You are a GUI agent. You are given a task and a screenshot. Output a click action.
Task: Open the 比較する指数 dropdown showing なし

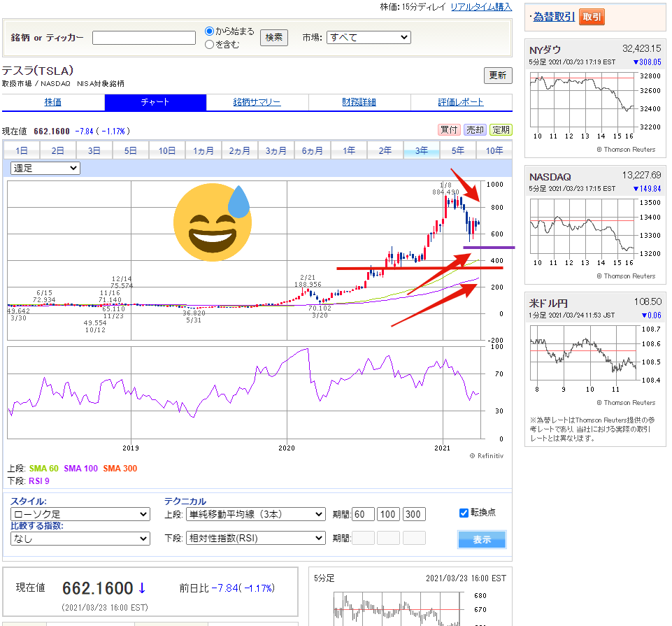coord(80,539)
